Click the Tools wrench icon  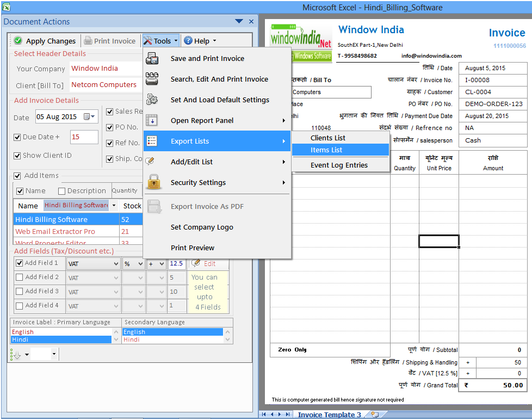coord(147,41)
